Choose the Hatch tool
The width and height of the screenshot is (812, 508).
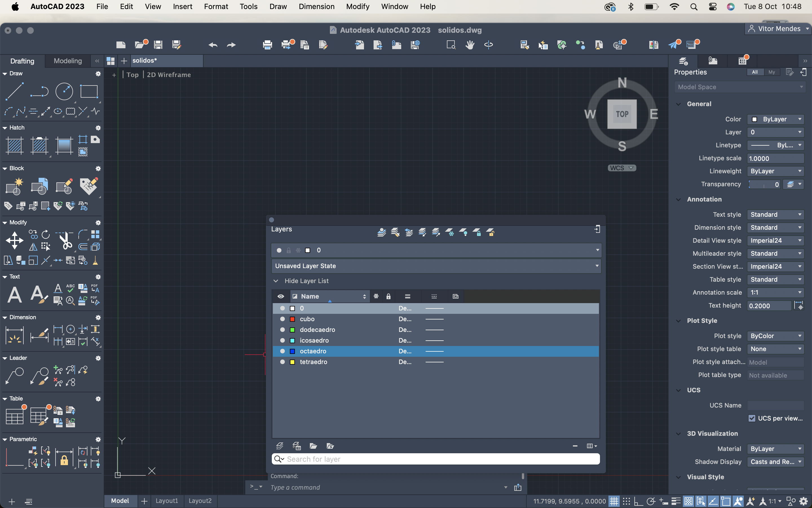(x=14, y=145)
